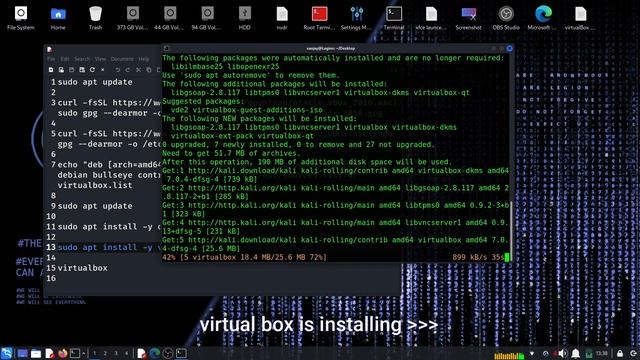The height and width of the screenshot is (360, 640).
Task: Focus Edge window button in taskbar
Action: [154, 353]
